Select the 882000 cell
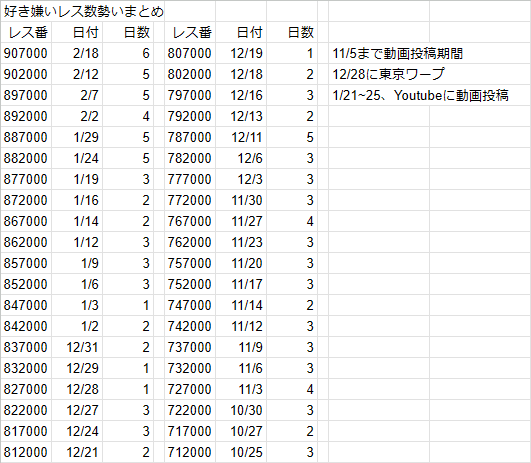Viewport: 531px width, 463px height. tap(26, 158)
